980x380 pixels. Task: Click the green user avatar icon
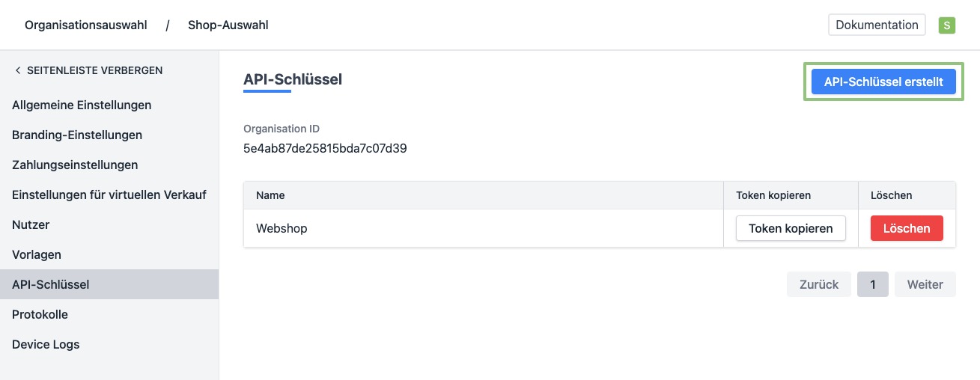click(x=947, y=25)
